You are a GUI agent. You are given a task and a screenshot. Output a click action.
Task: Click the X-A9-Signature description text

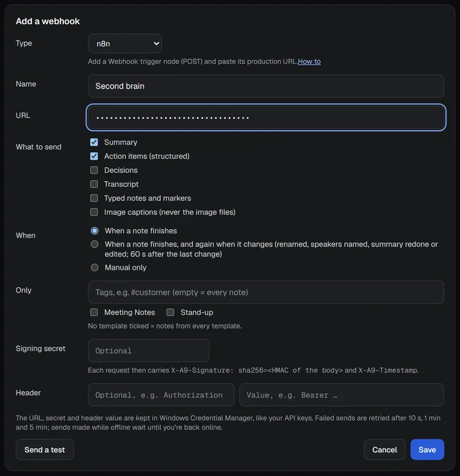tap(253, 371)
